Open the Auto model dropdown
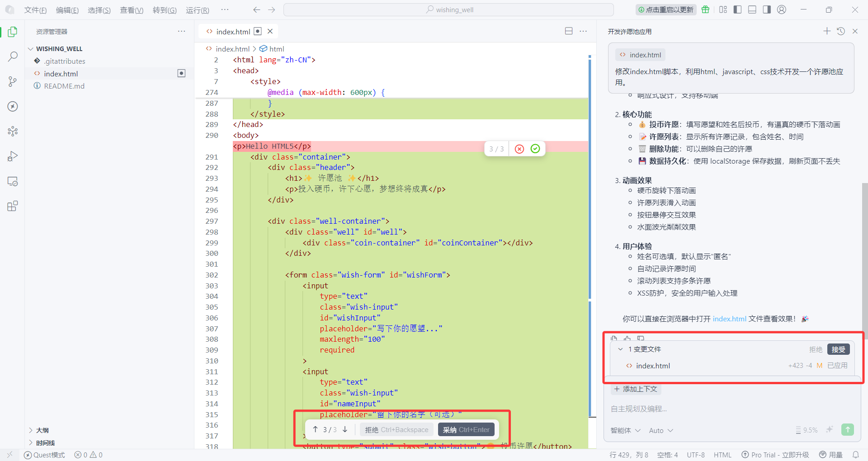Screen dimensions: 868x461 click(661, 430)
